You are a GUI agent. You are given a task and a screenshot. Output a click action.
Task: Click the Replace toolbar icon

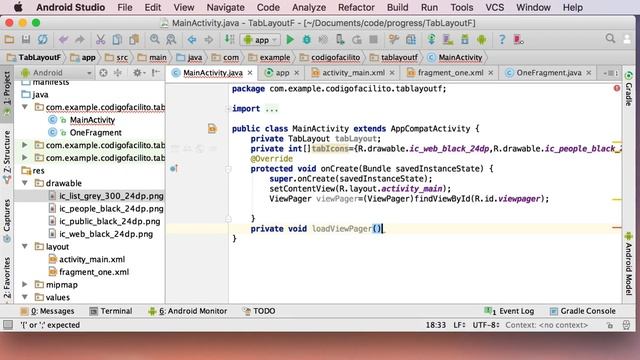pyautogui.click(x=171, y=40)
